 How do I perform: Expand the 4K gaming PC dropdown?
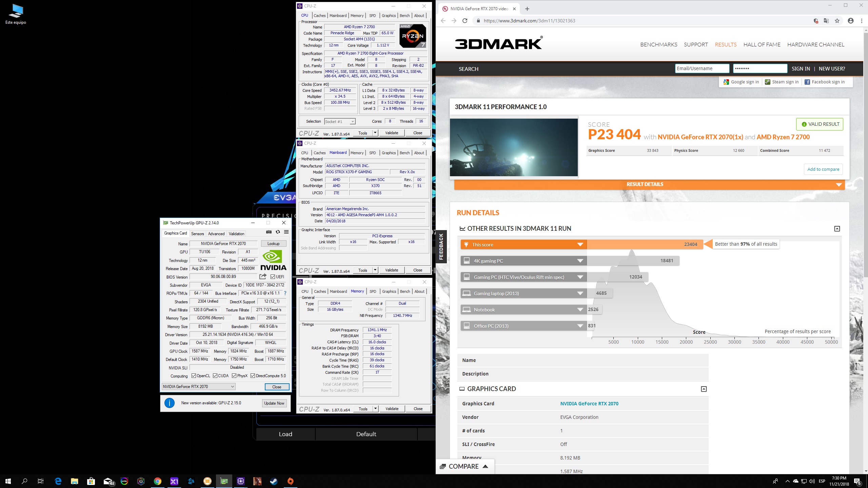[580, 261]
